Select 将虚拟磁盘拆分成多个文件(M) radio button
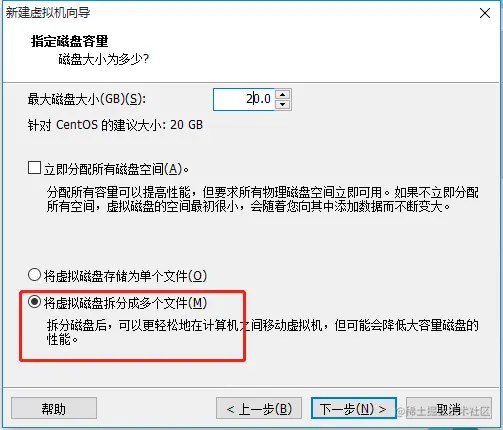 (34, 302)
